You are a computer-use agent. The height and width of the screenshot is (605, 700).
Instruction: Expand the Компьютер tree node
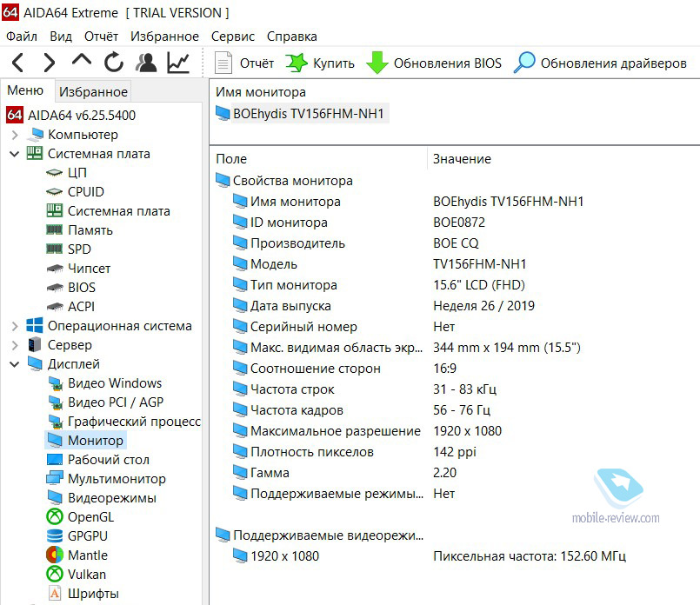tap(14, 135)
